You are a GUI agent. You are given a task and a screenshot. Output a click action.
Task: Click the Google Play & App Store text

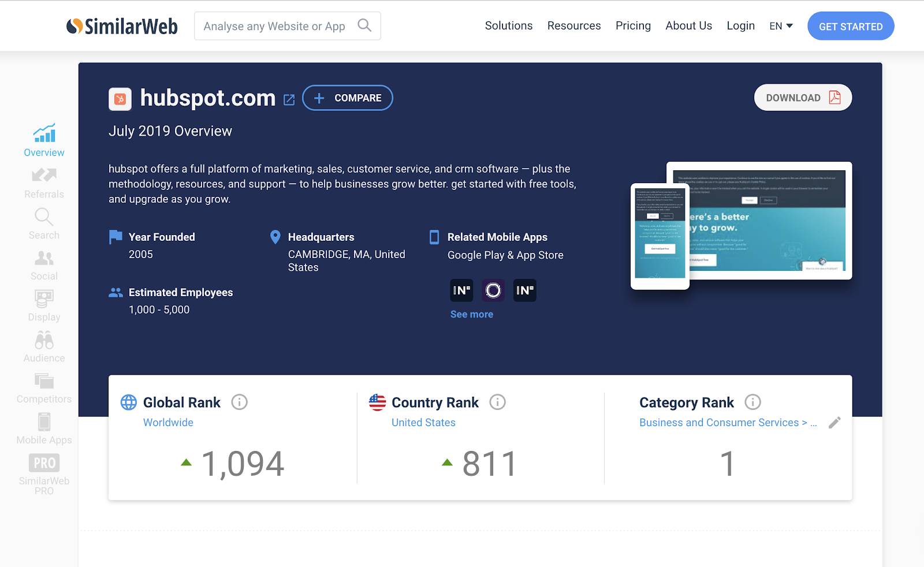tap(505, 255)
